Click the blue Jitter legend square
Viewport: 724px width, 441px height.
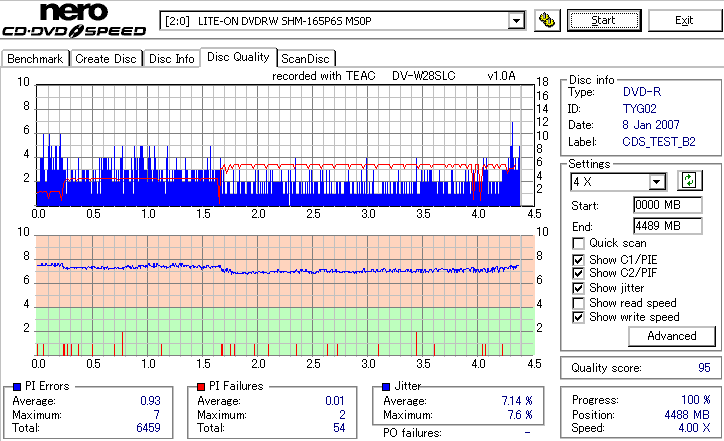(x=386, y=387)
